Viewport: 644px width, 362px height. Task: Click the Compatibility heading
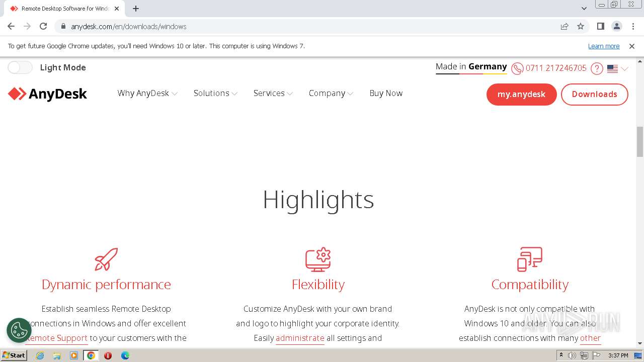point(530,284)
